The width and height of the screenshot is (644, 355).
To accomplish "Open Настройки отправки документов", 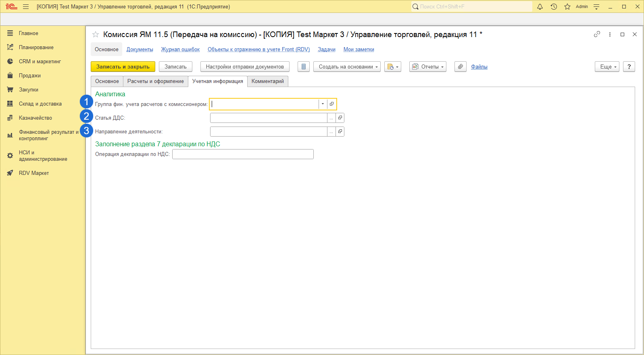I will 245,66.
